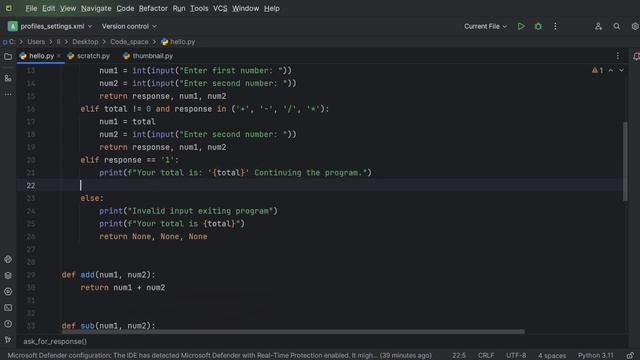This screenshot has width=640, height=360.
Task: Open the PyCharm main menu logo icon
Action: tap(9, 8)
